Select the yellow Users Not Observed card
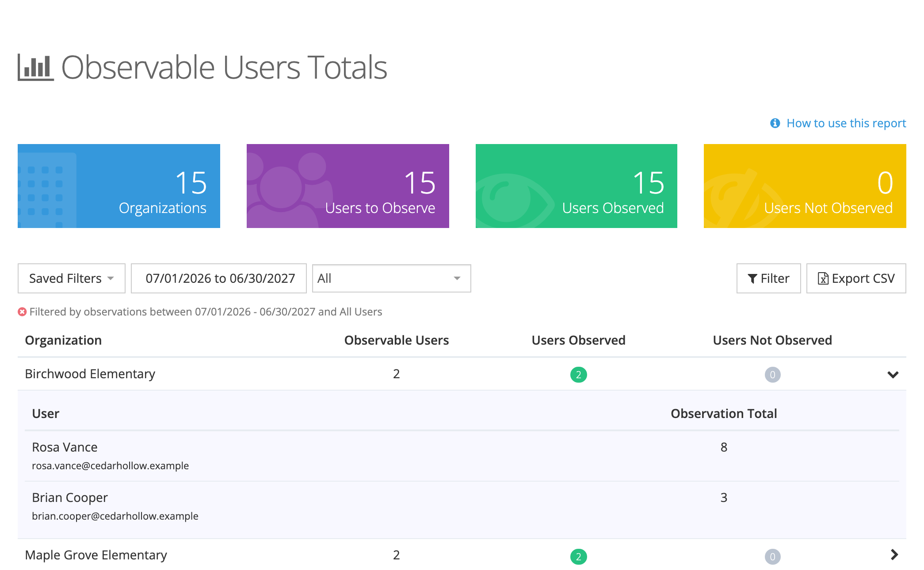Image resolution: width=924 pixels, height=570 pixels. pos(805,186)
